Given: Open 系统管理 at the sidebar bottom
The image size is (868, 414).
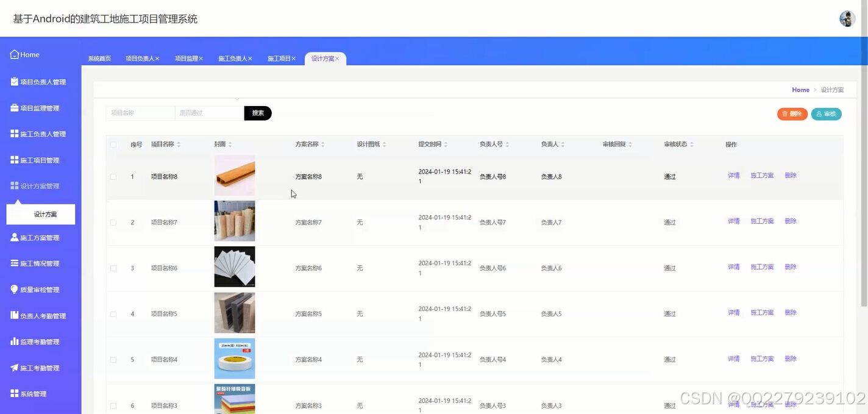Looking at the screenshot, I should point(29,393).
